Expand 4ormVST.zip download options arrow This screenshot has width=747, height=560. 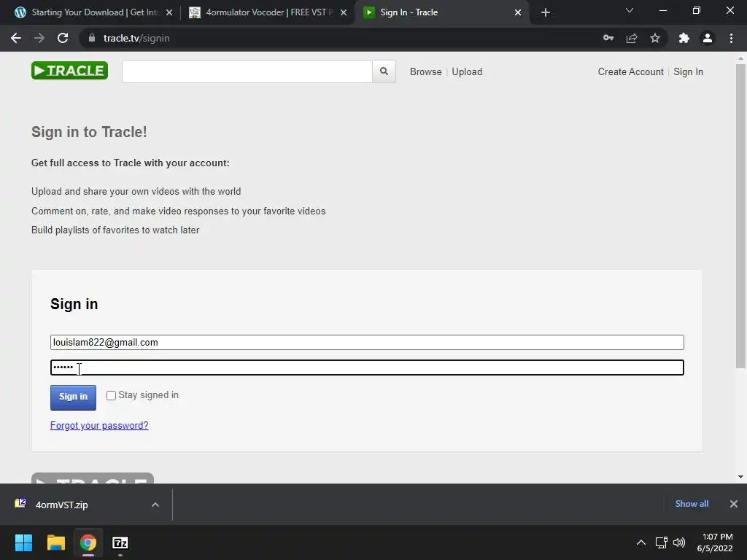click(155, 505)
